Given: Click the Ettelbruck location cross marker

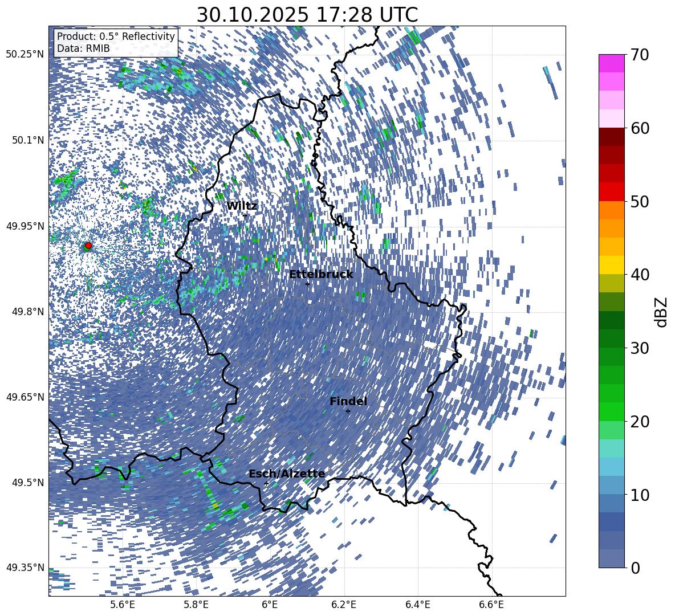Looking at the screenshot, I should pyautogui.click(x=307, y=284).
